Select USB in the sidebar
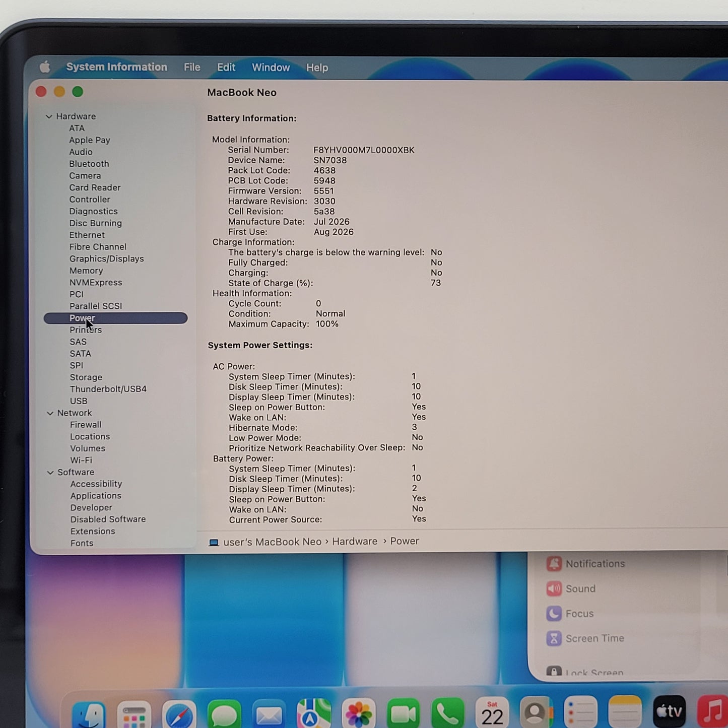This screenshot has height=728, width=728. click(x=79, y=401)
